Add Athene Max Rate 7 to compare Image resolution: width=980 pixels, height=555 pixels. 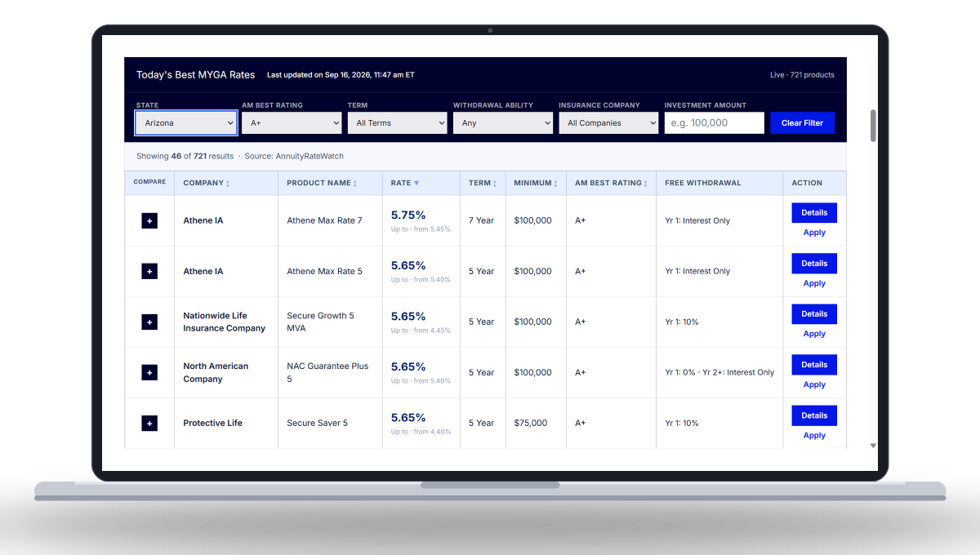149,220
